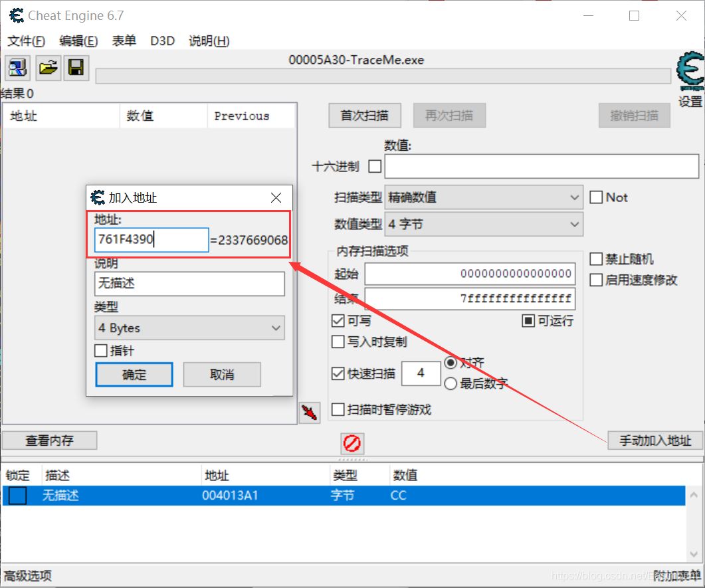The image size is (705, 588).
Task: Confirm with the 确定 button
Action: (x=134, y=375)
